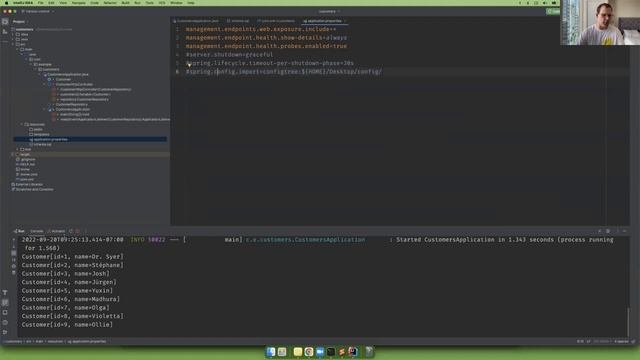Open the Structure tool window icon in the left stripe
The width and height of the screenshot is (640, 360).
click(x=5, y=31)
